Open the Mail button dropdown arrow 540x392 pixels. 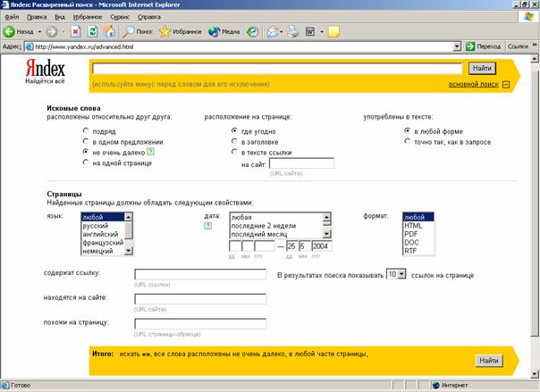282,31
